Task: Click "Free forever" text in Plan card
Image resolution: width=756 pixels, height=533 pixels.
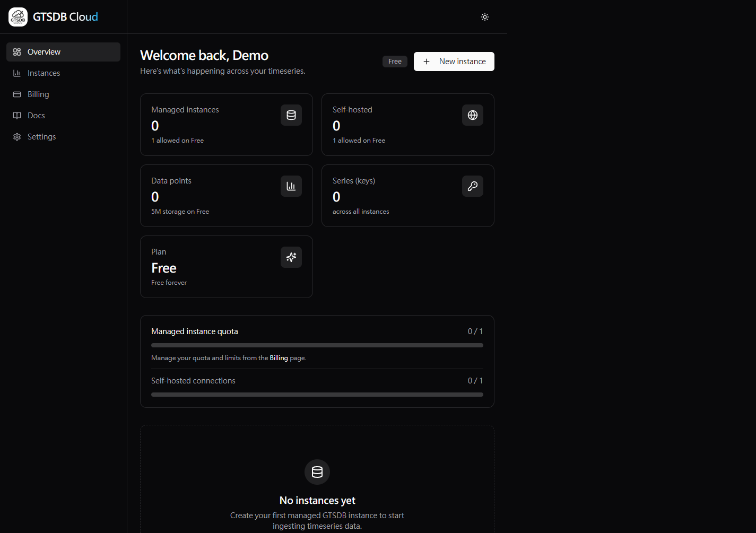Action: click(169, 283)
